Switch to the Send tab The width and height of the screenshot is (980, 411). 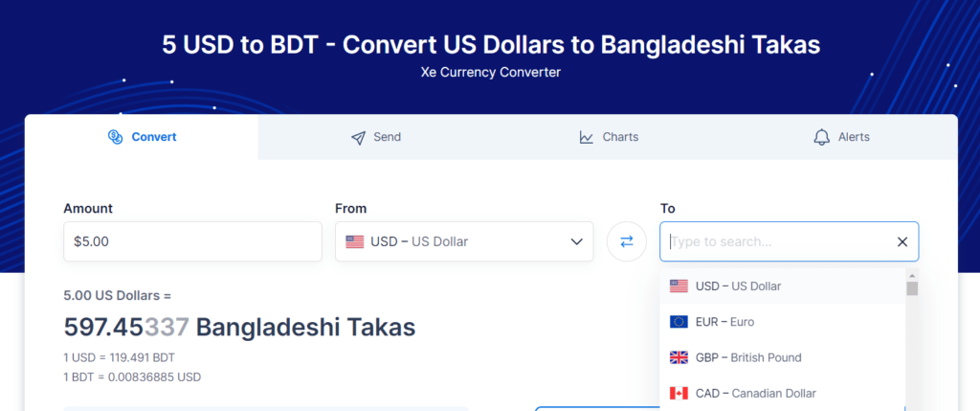[x=375, y=137]
